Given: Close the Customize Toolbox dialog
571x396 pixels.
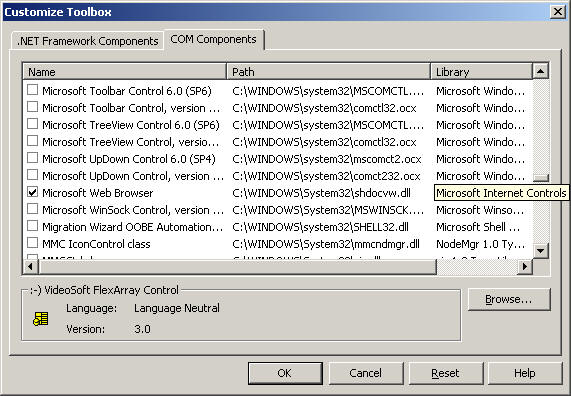Looking at the screenshot, I should tap(558, 12).
